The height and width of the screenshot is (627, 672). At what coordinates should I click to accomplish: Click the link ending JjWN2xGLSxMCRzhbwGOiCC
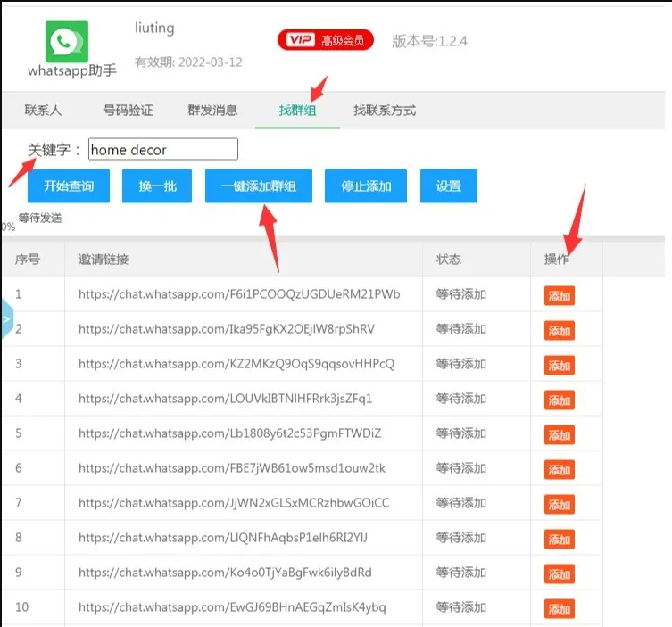pos(234,502)
